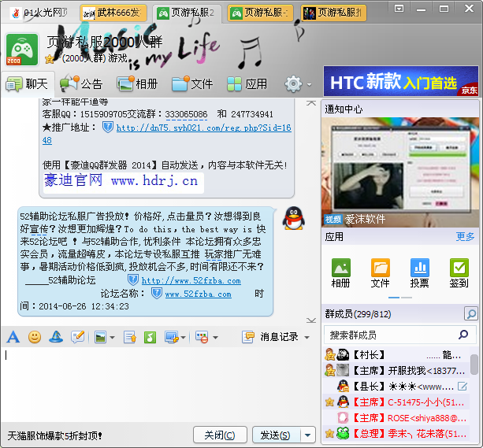483x448 pixels.
Task: Select member 【主席】ROSE
Action: pyautogui.click(x=396, y=418)
